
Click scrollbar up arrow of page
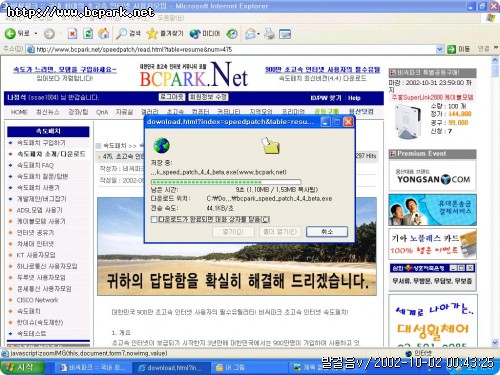click(495, 60)
